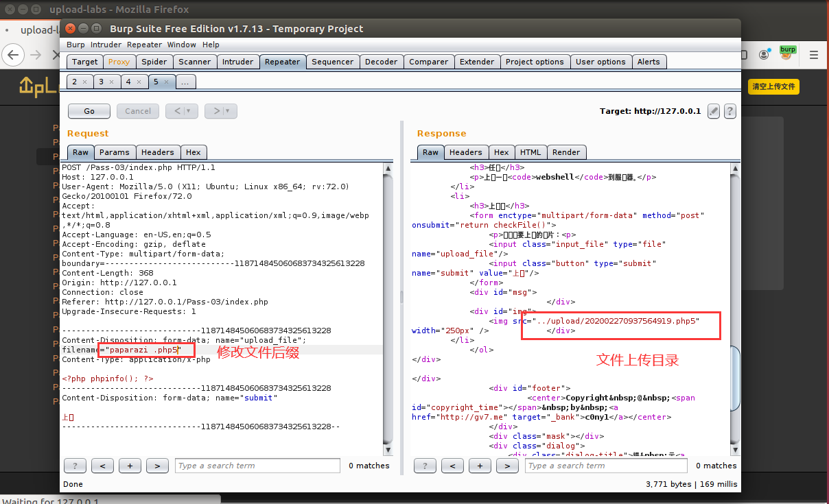Image resolution: width=829 pixels, height=504 pixels.
Task: Switch to the Extender tab
Action: (477, 62)
